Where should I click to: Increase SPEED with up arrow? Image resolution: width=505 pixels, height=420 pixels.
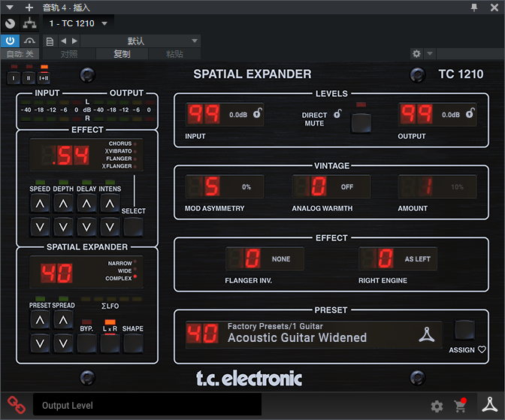point(40,204)
